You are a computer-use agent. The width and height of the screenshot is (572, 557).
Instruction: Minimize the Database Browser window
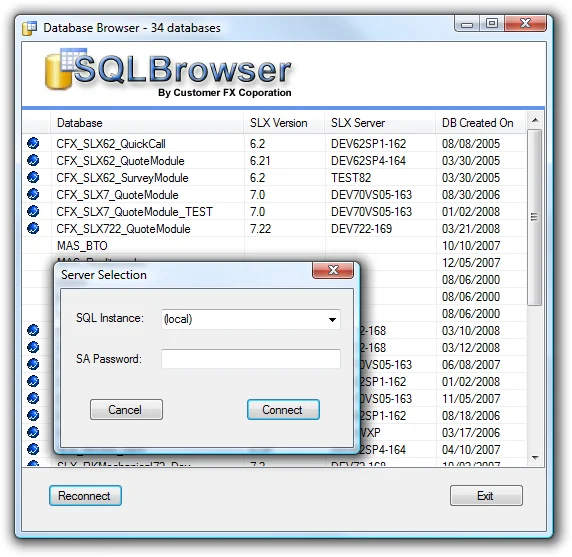467,24
